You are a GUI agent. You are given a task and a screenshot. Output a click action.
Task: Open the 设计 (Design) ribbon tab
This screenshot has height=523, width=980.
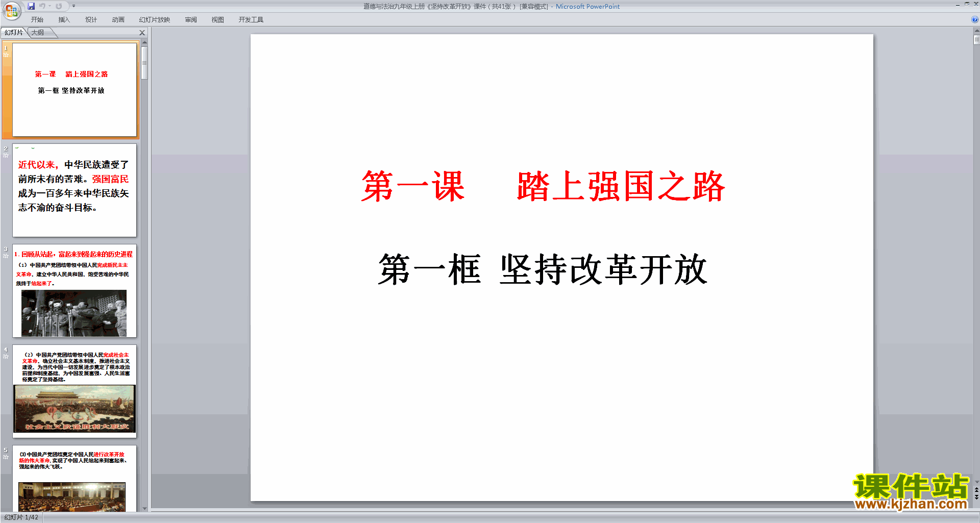tap(91, 20)
